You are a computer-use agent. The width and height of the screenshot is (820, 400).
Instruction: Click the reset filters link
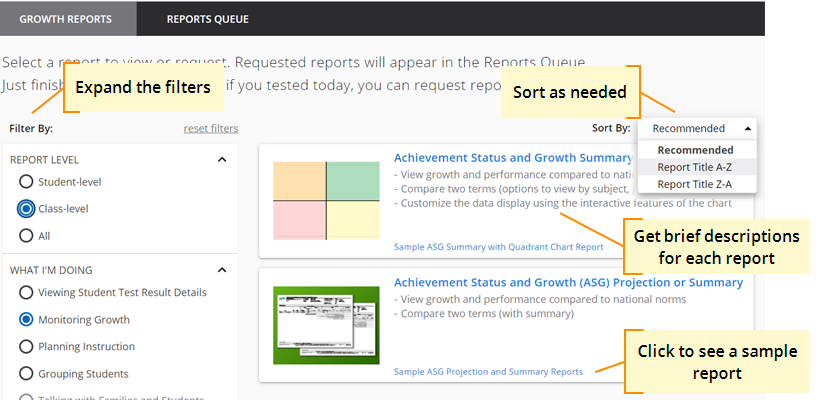[211, 128]
